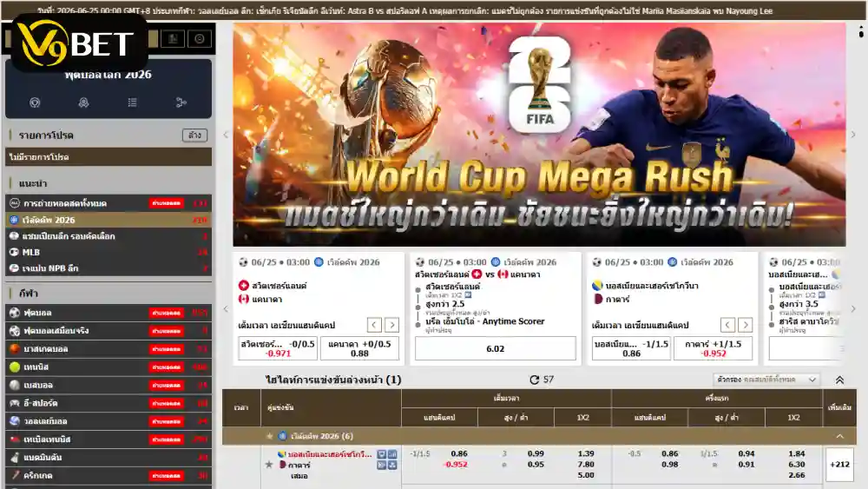Favorite the เวิลด์คัพ 2026 (6) league star
The image size is (868, 489).
[x=270, y=436]
